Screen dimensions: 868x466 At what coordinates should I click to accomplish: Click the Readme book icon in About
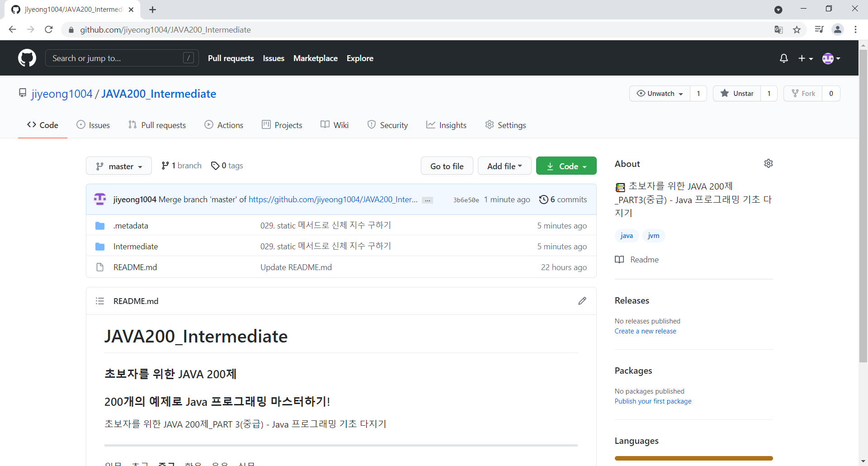tap(619, 259)
